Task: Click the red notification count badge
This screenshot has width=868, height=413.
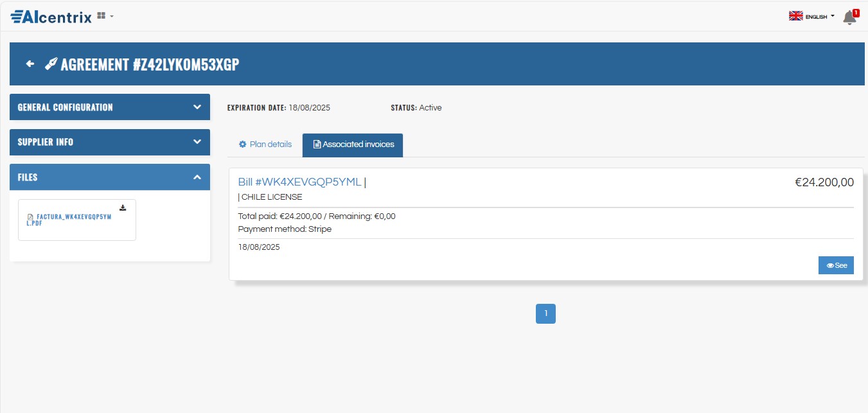Action: (x=856, y=12)
